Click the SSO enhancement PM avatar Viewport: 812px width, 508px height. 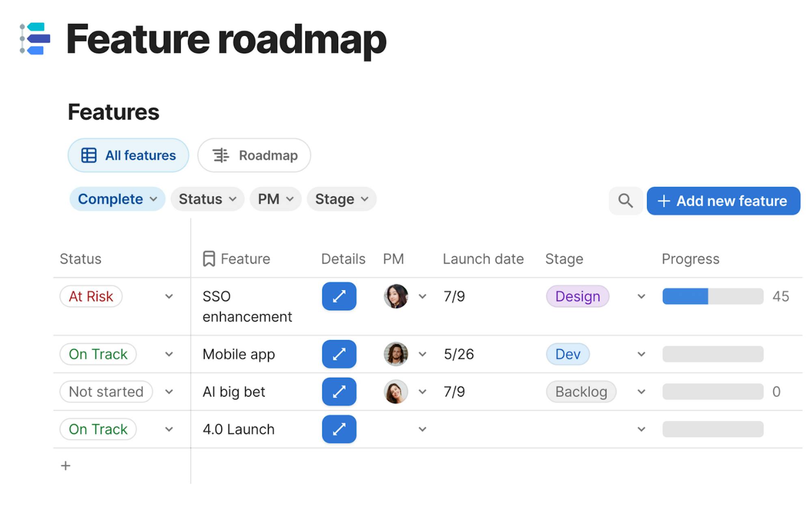(x=396, y=296)
